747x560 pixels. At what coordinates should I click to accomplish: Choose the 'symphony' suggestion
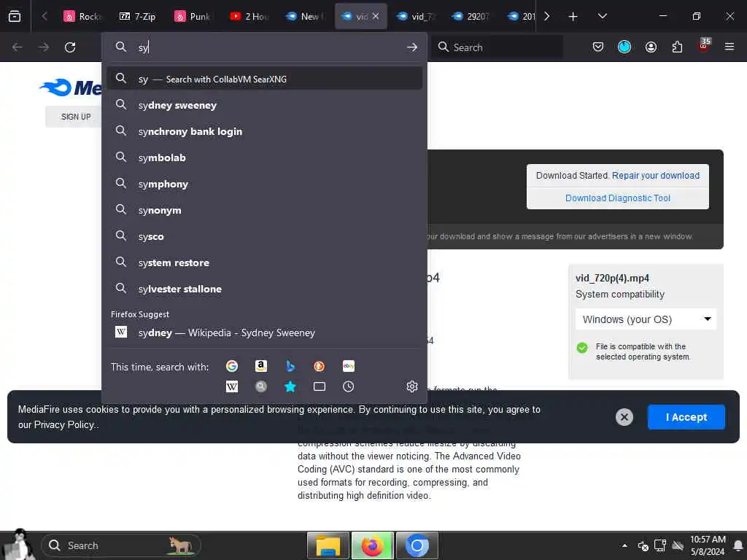click(264, 183)
